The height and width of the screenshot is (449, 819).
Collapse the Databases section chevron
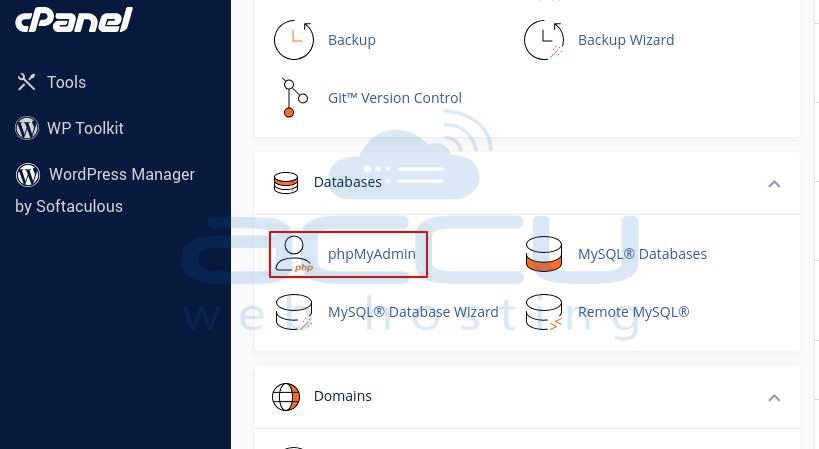point(774,183)
